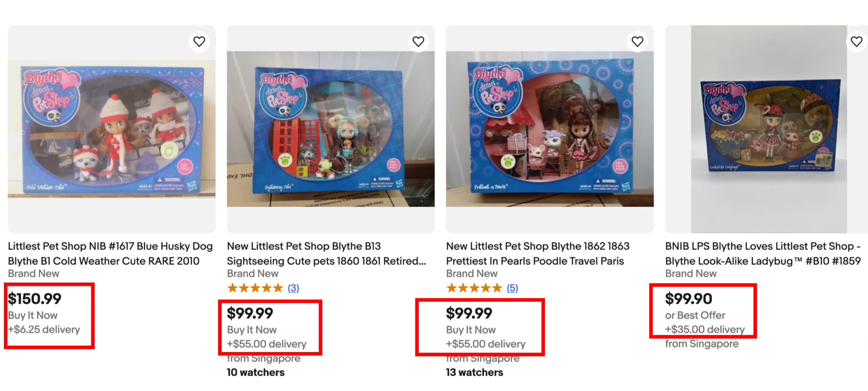The image size is (868, 391).
Task: Open the Sightseeing Cute pets listing title
Action: pos(326,253)
